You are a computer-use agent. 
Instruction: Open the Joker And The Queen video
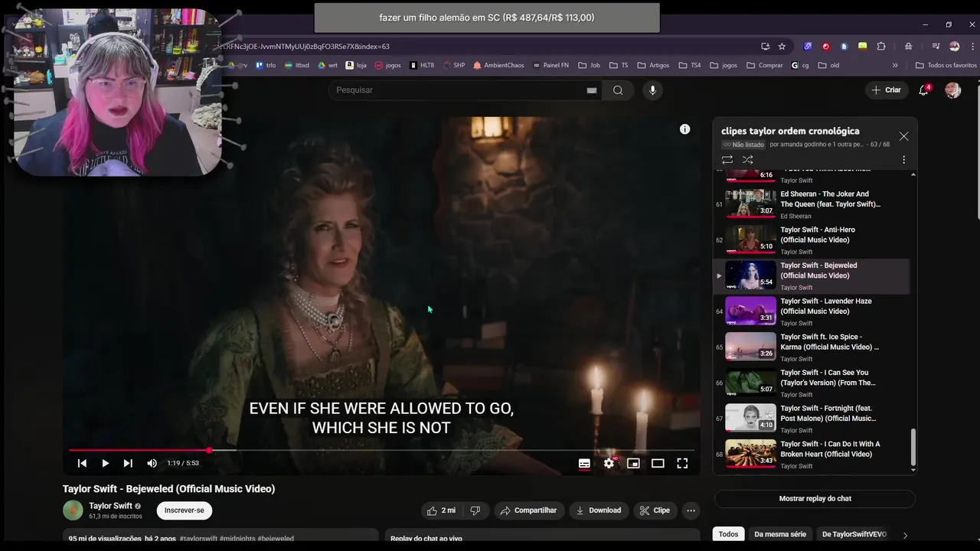812,204
